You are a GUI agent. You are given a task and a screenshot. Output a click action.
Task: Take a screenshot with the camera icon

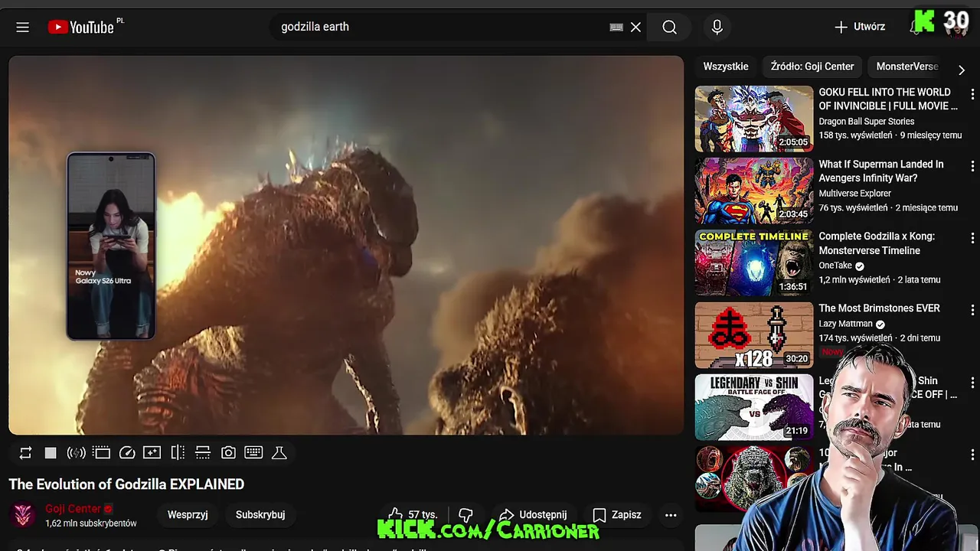[228, 453]
